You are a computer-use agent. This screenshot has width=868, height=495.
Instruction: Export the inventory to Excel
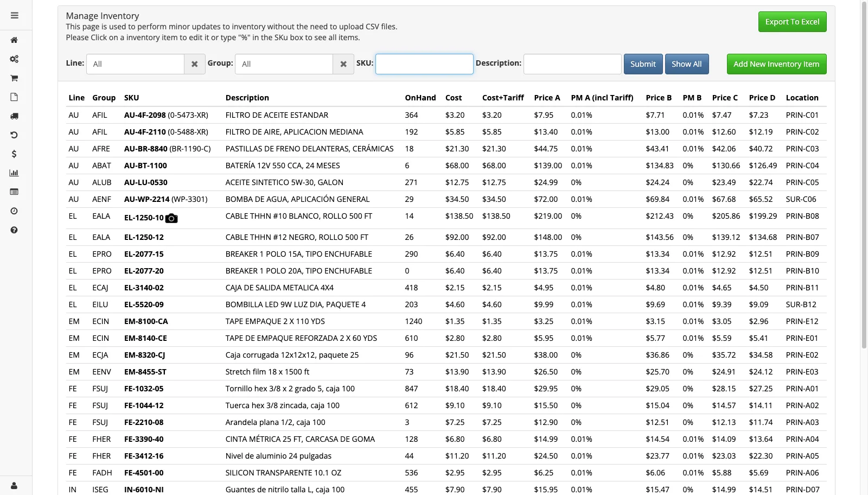793,22
